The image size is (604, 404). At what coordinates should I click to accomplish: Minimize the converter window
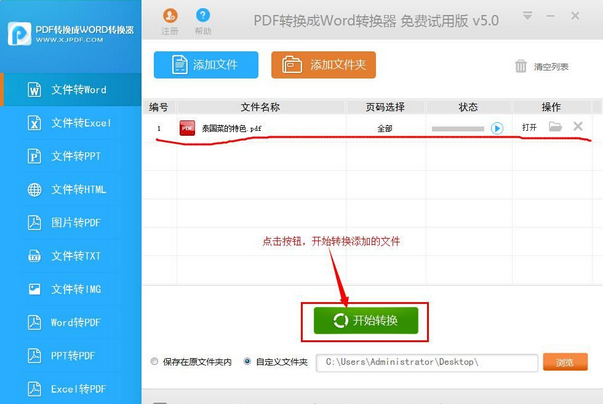point(550,16)
